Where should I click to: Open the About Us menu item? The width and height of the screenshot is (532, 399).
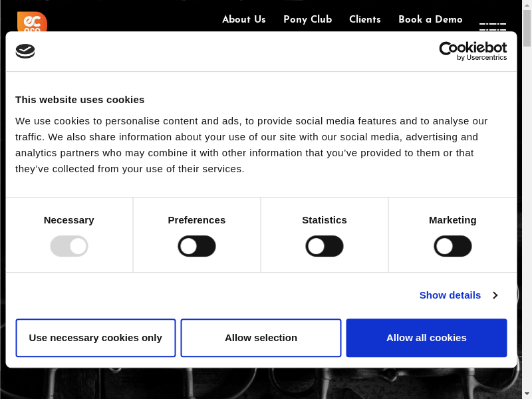pyautogui.click(x=244, y=19)
